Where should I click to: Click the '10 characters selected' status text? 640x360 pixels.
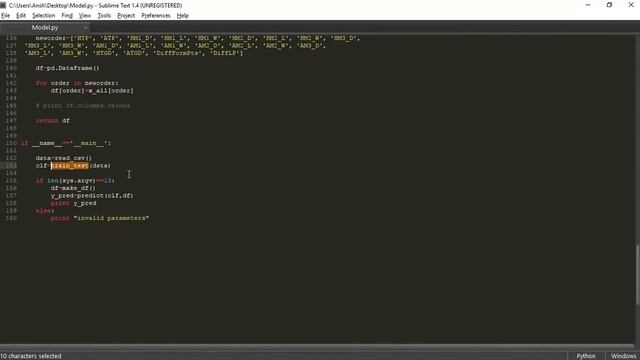[31, 356]
